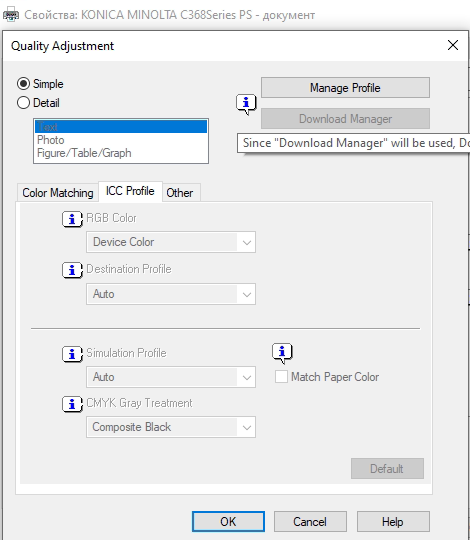Enable the Match Paper Color checkbox

(281, 376)
